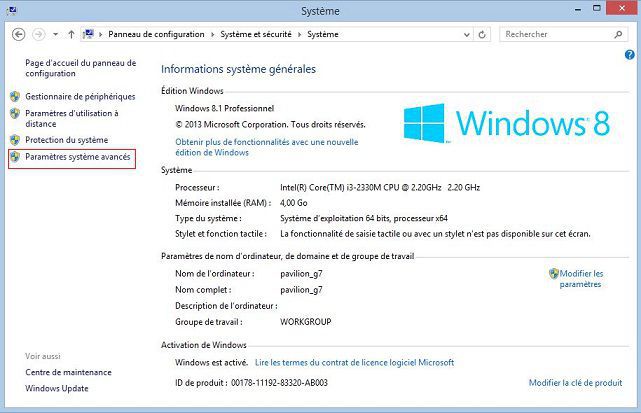Expand the address bar history dropdown
Screen dimensions: 641x413
466,35
